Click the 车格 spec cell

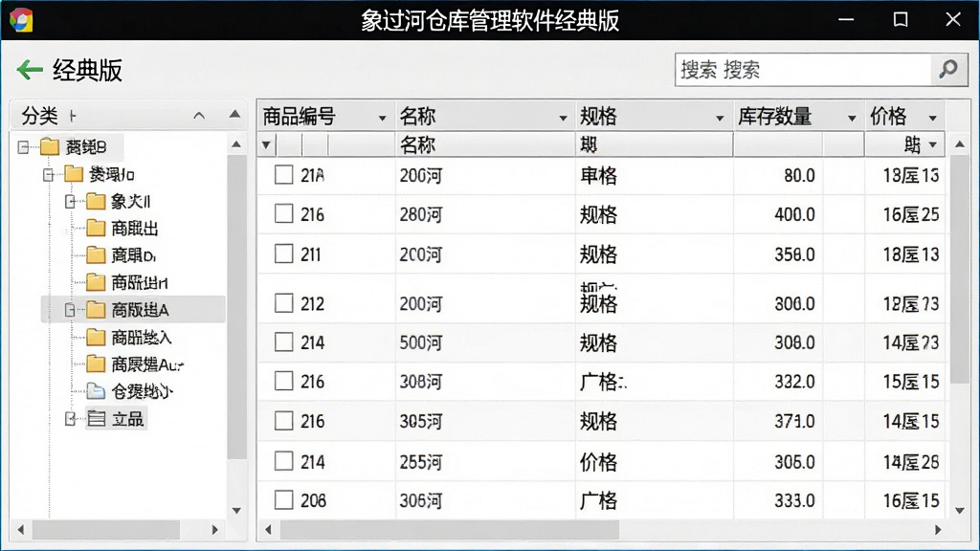pos(598,176)
